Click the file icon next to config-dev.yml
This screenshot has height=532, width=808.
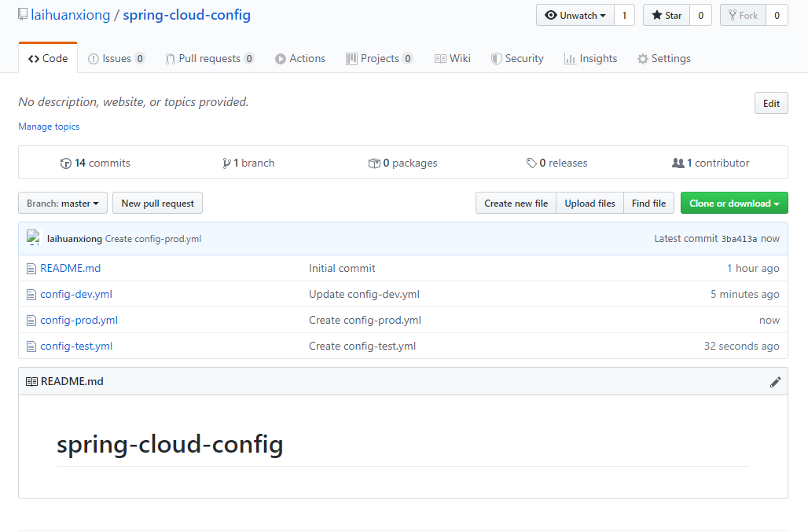pos(31,295)
